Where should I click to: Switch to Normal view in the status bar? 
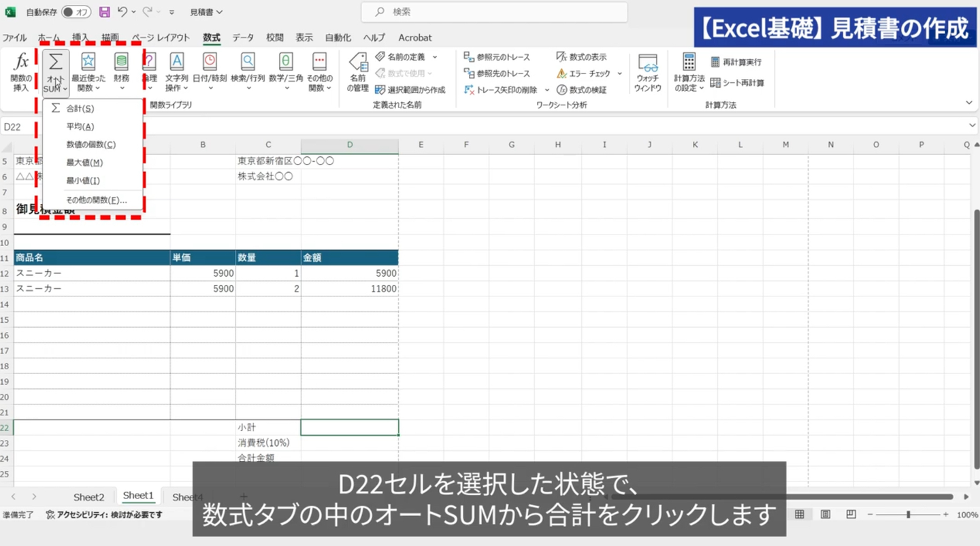(x=800, y=515)
